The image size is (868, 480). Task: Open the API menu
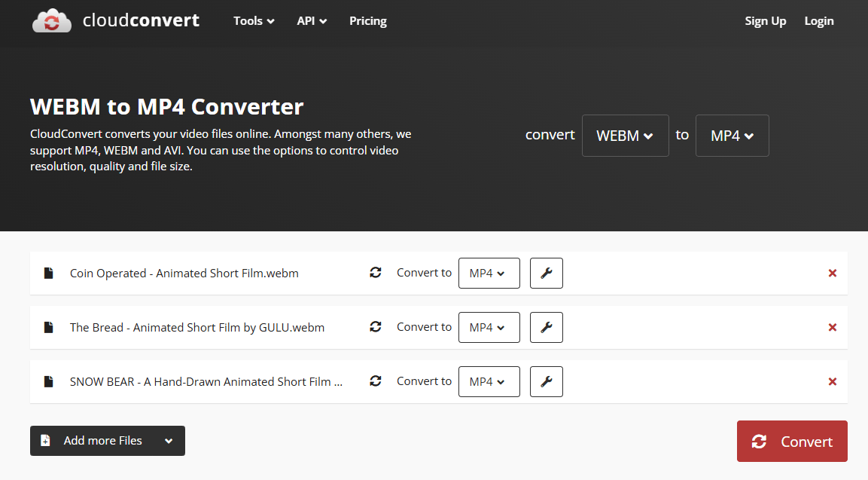312,21
